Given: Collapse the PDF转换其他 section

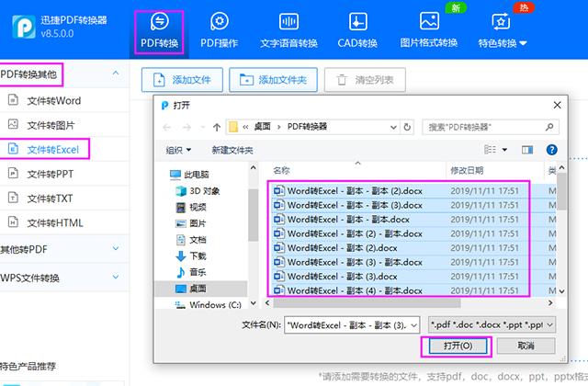Looking at the screenshot, I should (116, 74).
